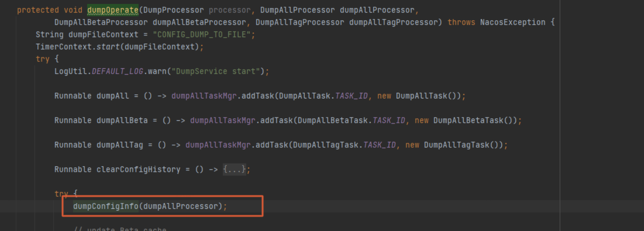Click the protected keyword

click(x=38, y=10)
